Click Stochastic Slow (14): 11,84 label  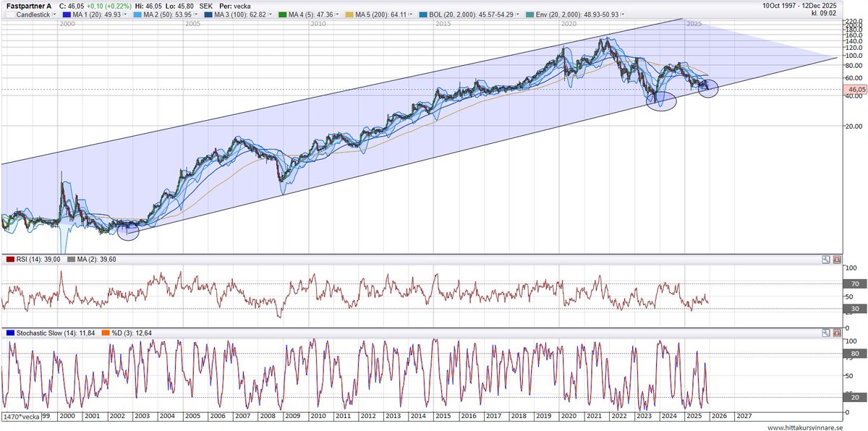56,333
